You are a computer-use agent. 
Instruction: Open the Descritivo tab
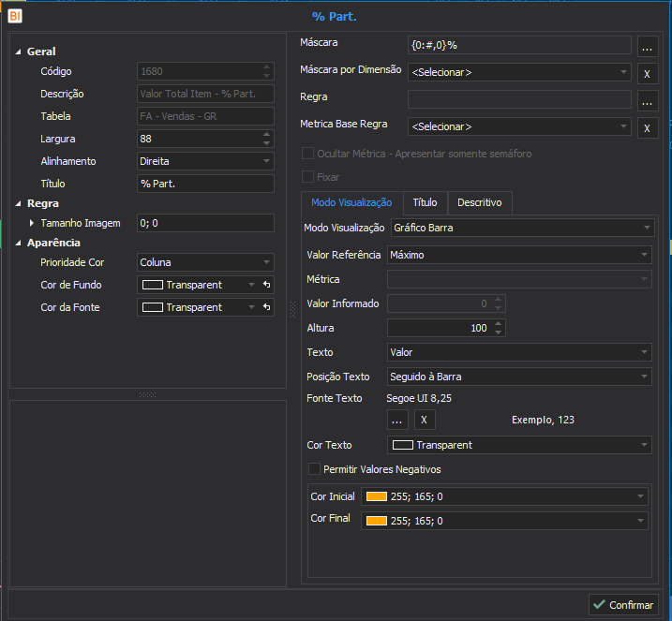coord(479,202)
